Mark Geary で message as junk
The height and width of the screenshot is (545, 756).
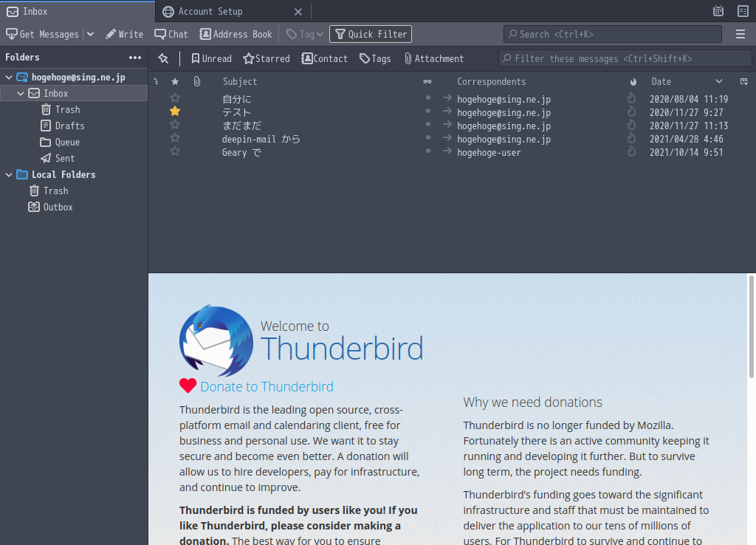[632, 152]
